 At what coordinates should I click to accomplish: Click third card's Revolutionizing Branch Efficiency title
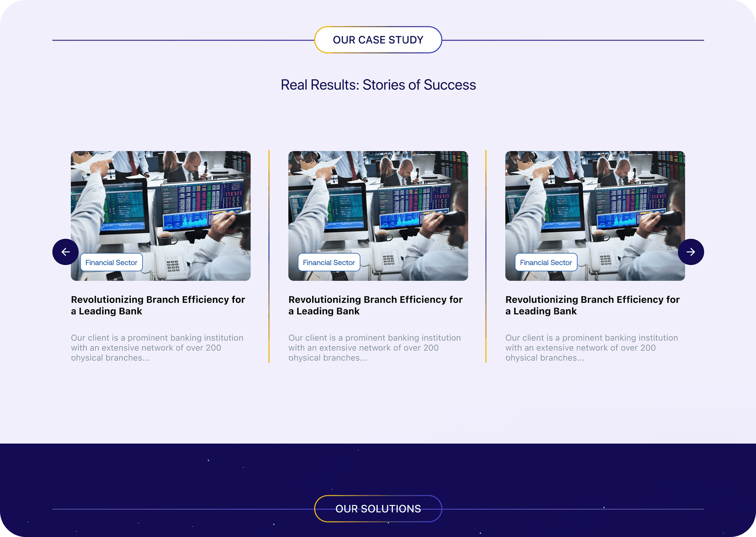tap(593, 305)
